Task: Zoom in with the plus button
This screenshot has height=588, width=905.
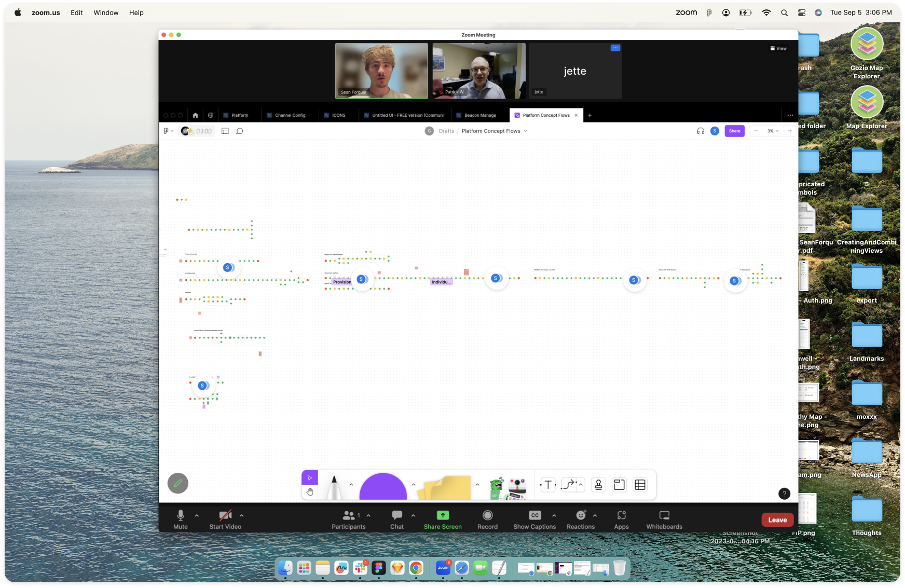Action: (790, 131)
